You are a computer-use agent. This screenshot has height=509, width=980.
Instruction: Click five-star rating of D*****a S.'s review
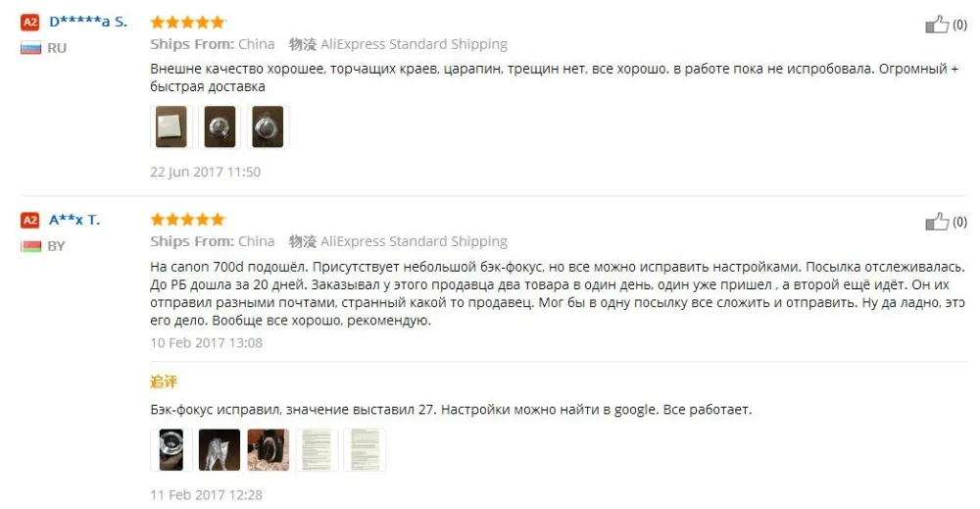click(187, 23)
